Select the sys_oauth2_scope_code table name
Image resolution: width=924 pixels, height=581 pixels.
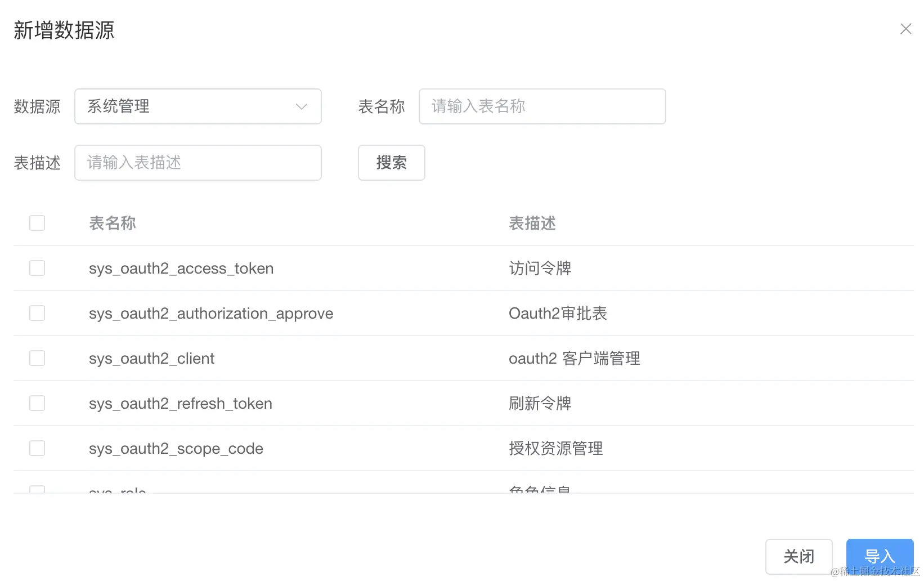click(x=176, y=449)
